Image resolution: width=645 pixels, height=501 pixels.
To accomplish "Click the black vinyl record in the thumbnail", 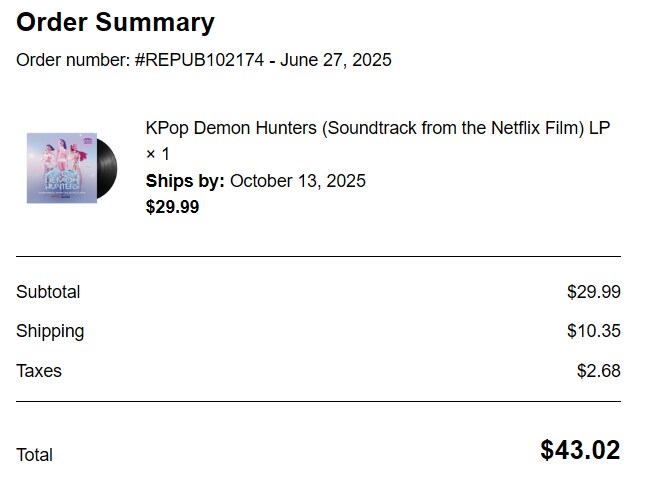I will point(107,169).
